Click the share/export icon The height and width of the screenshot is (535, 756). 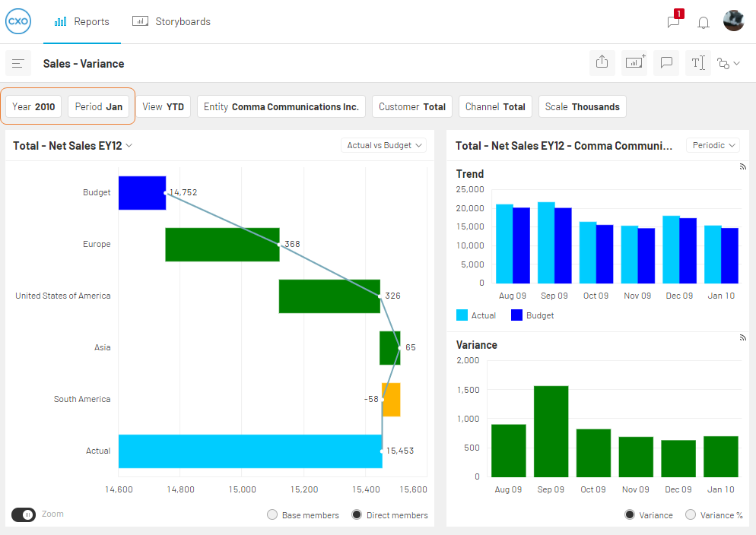(602, 62)
